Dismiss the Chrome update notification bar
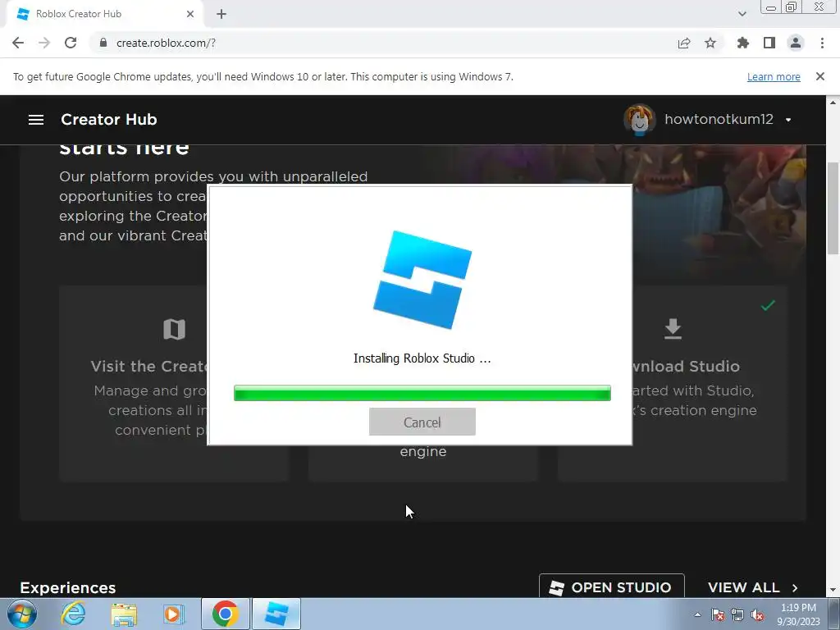Image resolution: width=840 pixels, height=630 pixels. pos(819,76)
